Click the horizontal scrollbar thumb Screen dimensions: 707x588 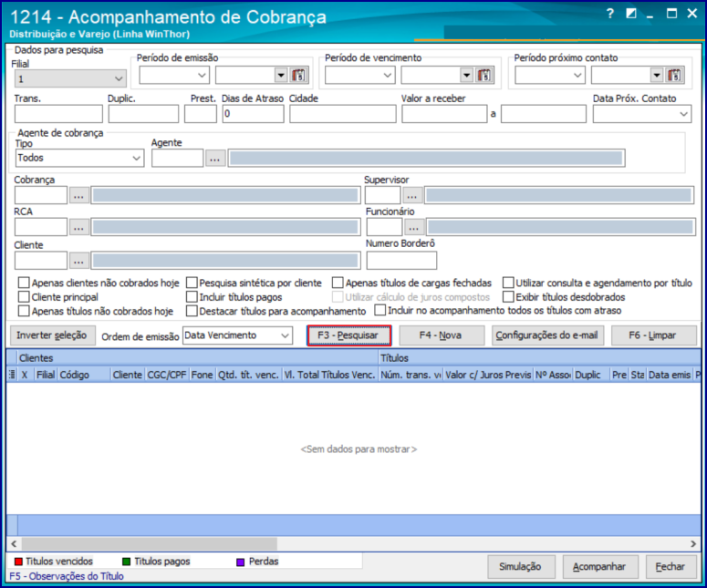point(149,544)
